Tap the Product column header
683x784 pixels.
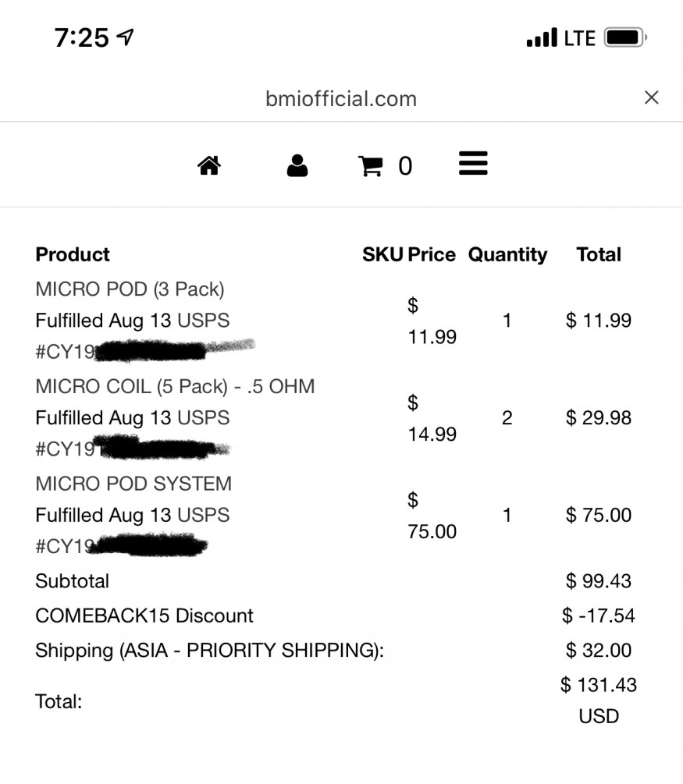73,254
